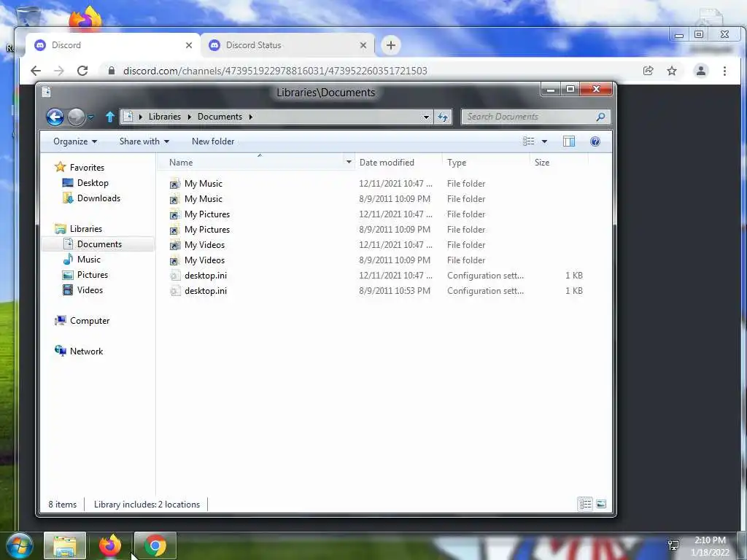Open the Chrome profile icon
Viewport: 747px width, 560px height.
[x=701, y=71]
